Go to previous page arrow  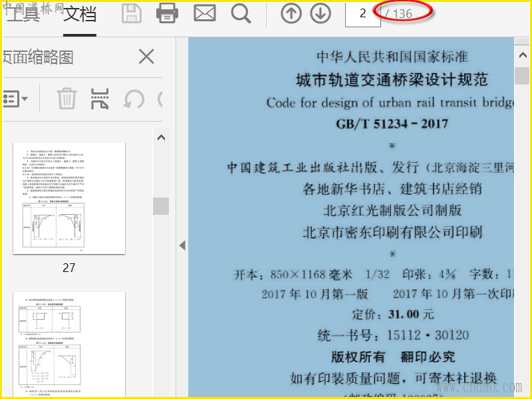(x=291, y=13)
